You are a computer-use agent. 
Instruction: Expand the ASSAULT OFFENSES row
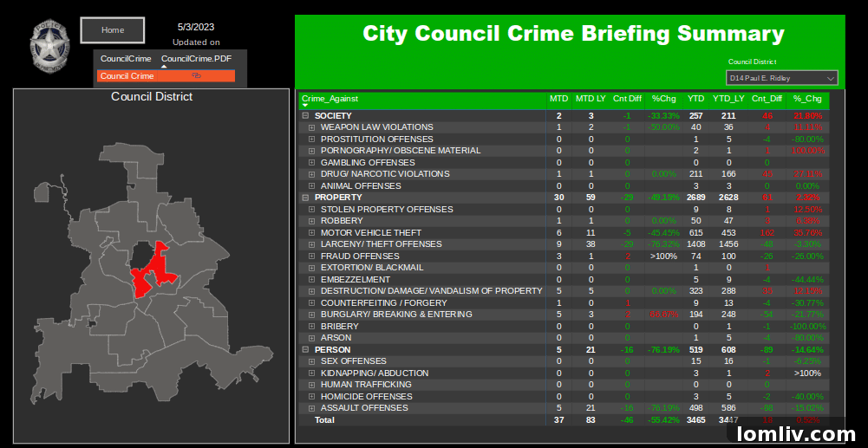tap(312, 408)
